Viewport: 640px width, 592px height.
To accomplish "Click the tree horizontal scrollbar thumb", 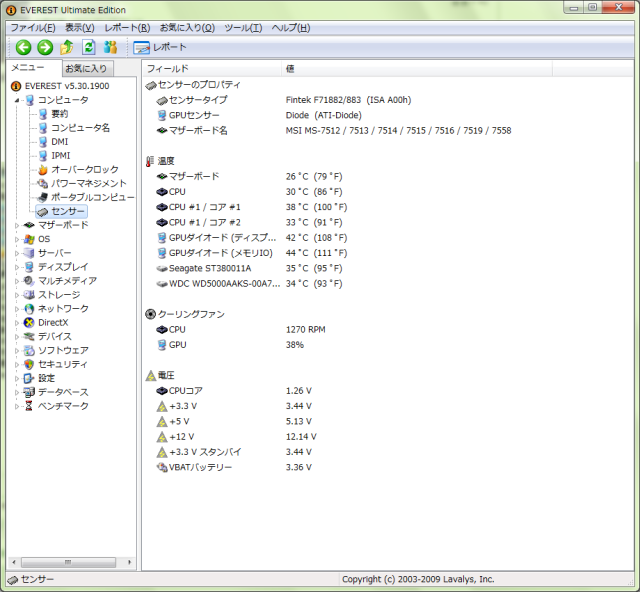I will pos(68,562).
